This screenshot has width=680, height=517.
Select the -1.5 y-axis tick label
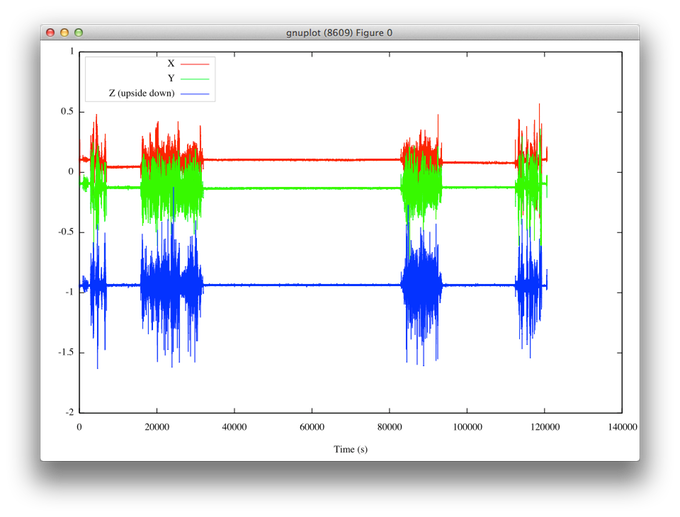[x=64, y=352]
